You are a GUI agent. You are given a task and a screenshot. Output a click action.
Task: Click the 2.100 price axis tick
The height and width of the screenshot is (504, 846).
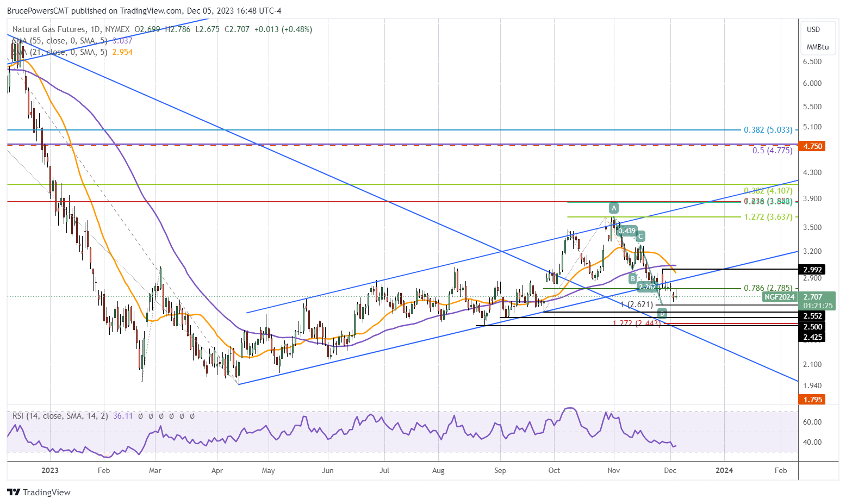812,365
